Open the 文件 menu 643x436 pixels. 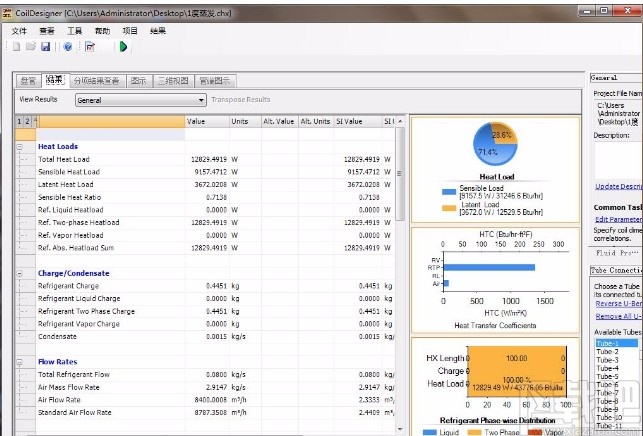pyautogui.click(x=19, y=31)
